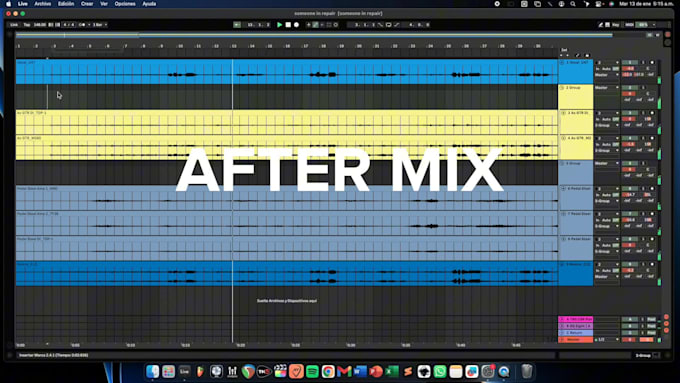The width and height of the screenshot is (680, 383).
Task: Select the tempo value field
Action: pos(39,25)
